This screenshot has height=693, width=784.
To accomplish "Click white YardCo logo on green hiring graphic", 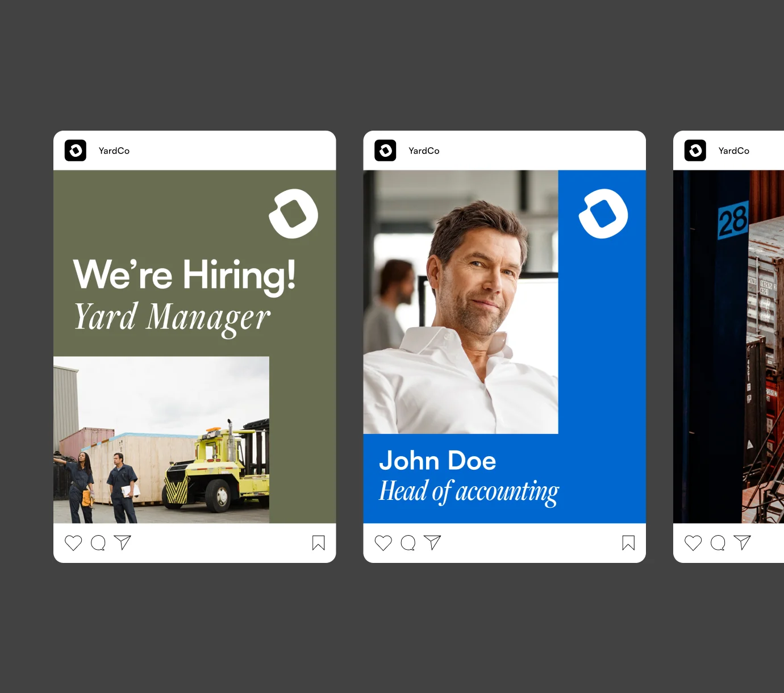I will [x=293, y=214].
